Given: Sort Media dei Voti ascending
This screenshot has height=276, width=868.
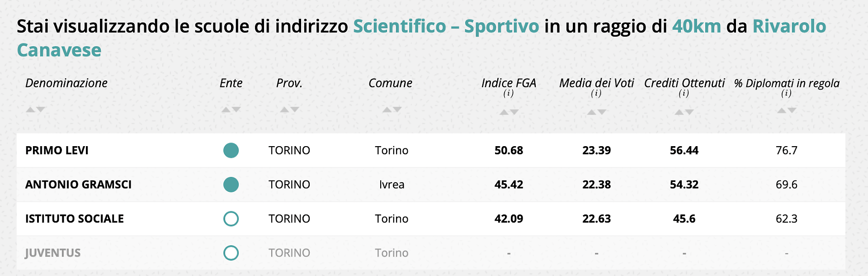Looking at the screenshot, I should point(591,112).
